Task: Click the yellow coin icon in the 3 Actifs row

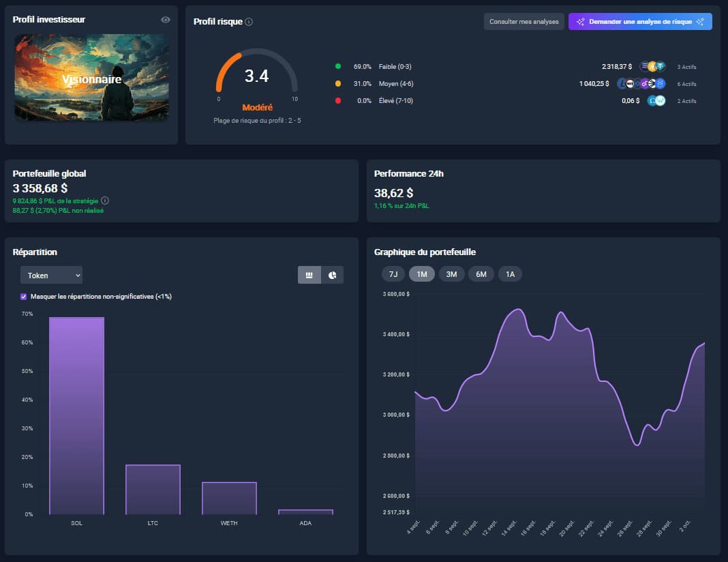Action: (652, 67)
